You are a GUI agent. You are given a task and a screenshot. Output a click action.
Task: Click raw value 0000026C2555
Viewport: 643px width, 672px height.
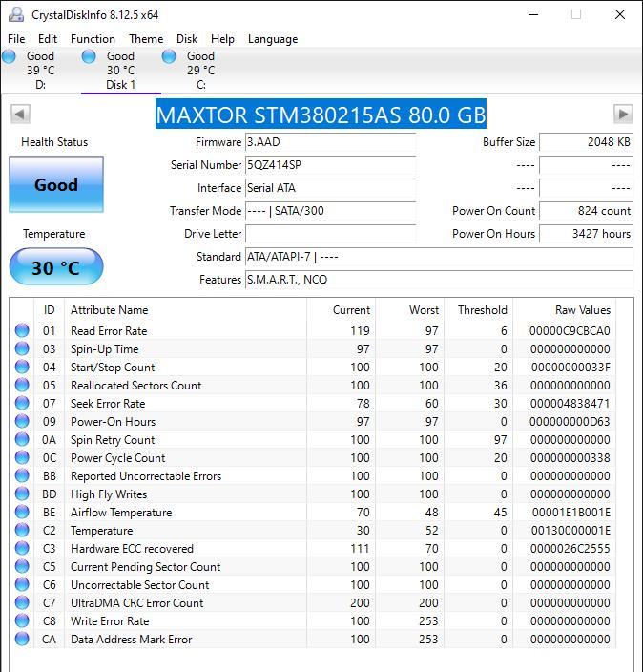[x=570, y=549]
